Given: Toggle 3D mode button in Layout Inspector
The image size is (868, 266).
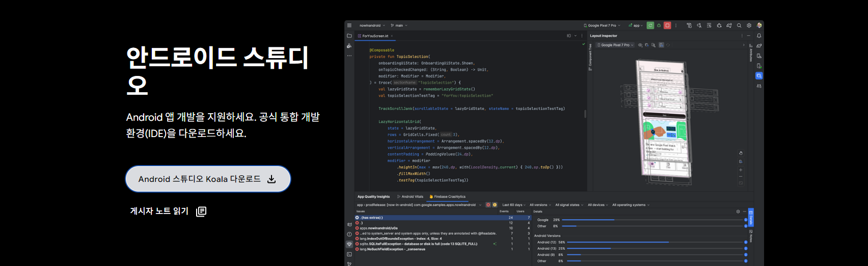Looking at the screenshot, I should [x=741, y=162].
